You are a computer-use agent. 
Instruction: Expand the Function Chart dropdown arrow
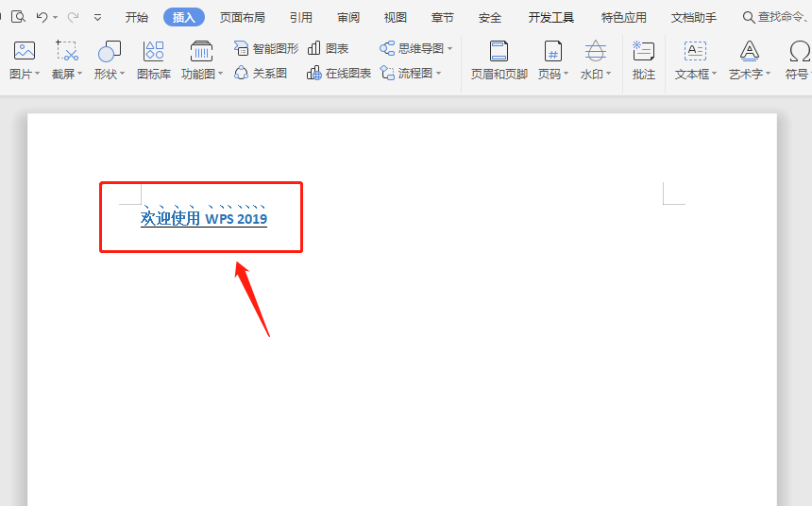(220, 74)
